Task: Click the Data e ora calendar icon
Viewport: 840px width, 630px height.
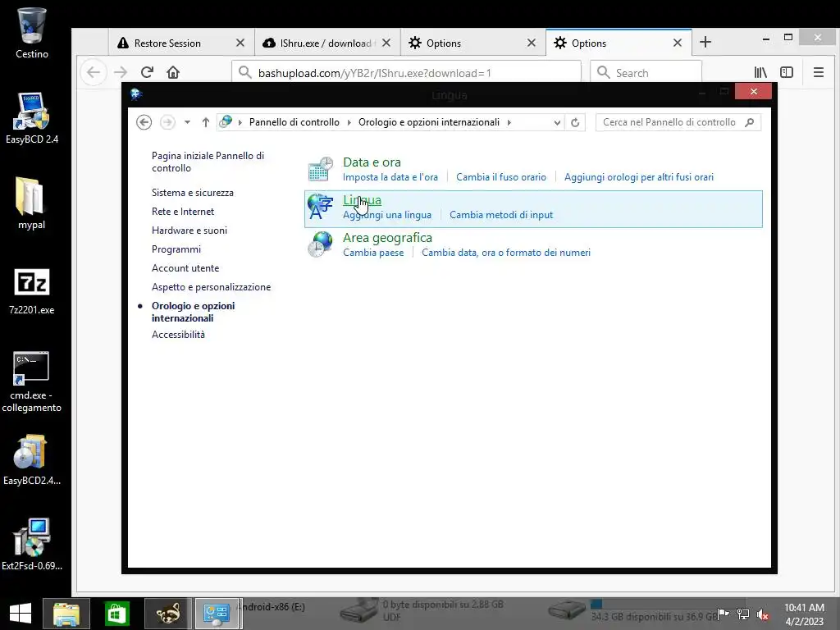Action: (x=321, y=169)
